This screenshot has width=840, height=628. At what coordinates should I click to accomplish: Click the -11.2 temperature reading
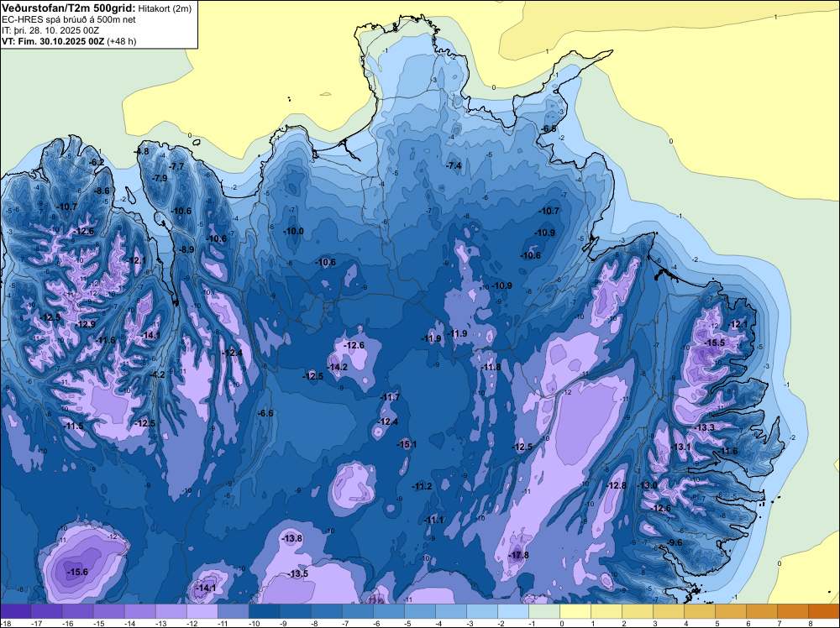422,486
